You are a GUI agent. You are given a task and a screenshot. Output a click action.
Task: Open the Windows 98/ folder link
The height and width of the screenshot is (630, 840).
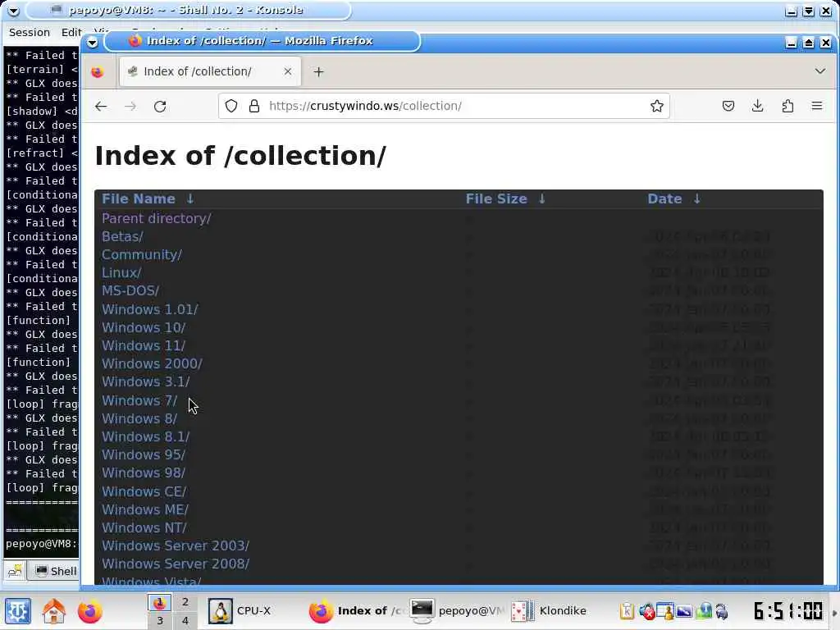(144, 473)
